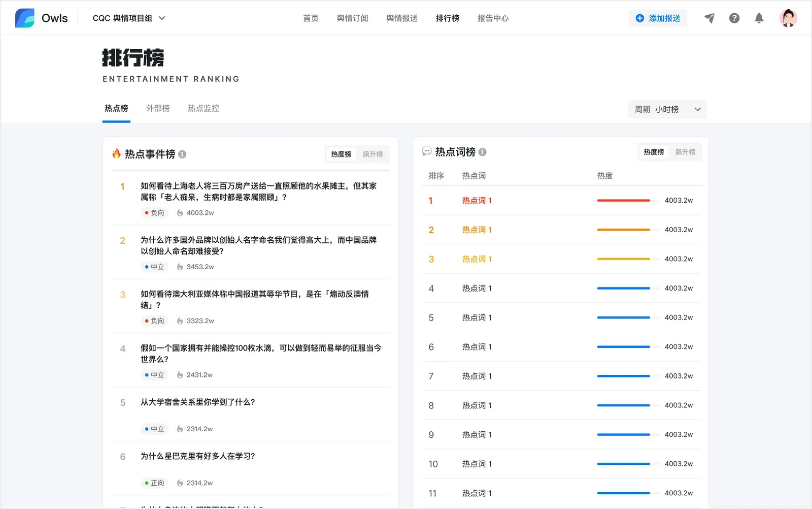812x509 pixels.
Task: Open 舆情报送 in top navigation
Action: 402,18
